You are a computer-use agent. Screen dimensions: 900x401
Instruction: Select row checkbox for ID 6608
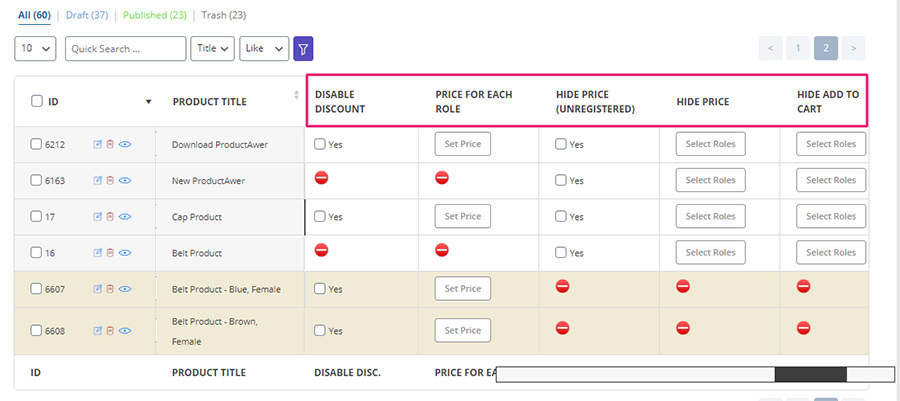(36, 330)
